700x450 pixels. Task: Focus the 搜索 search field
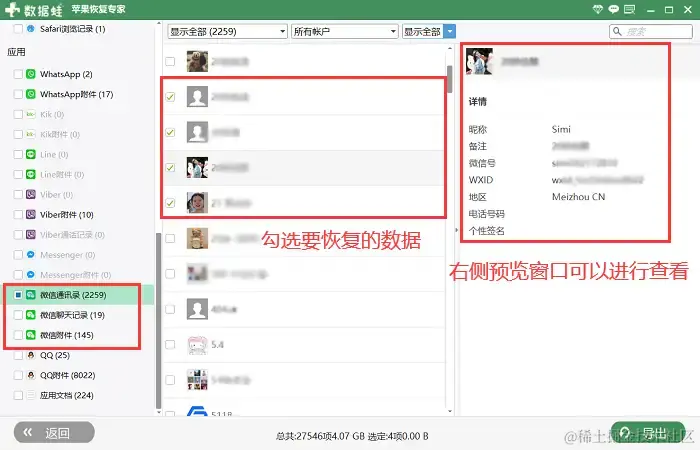click(x=651, y=31)
